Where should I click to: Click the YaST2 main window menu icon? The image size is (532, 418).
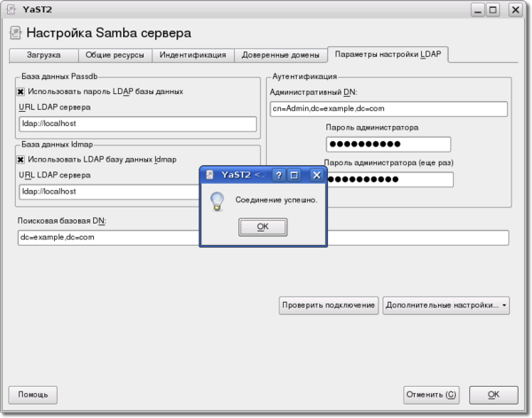pyautogui.click(x=9, y=10)
